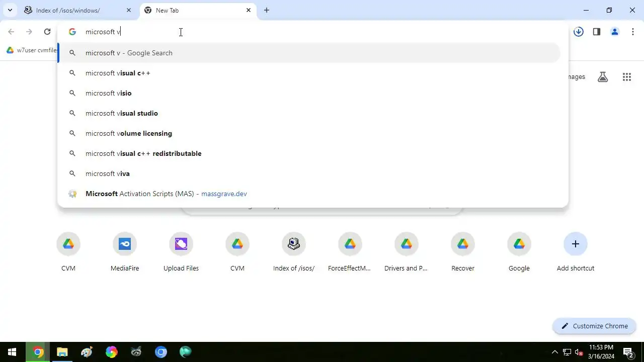Choose 'microsoft volume licensing' suggestion

pos(309,133)
